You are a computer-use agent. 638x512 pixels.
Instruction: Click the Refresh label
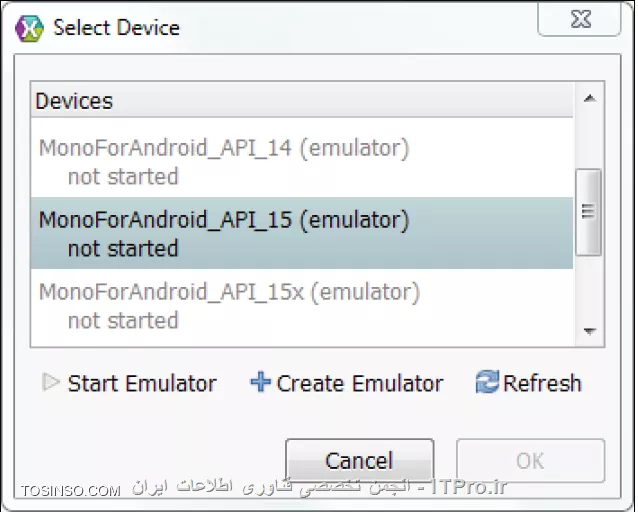[542, 383]
